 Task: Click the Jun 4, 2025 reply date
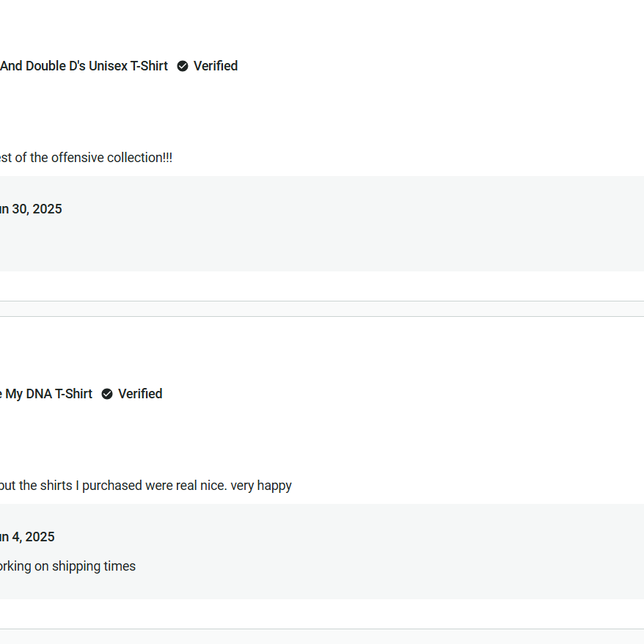click(27, 537)
